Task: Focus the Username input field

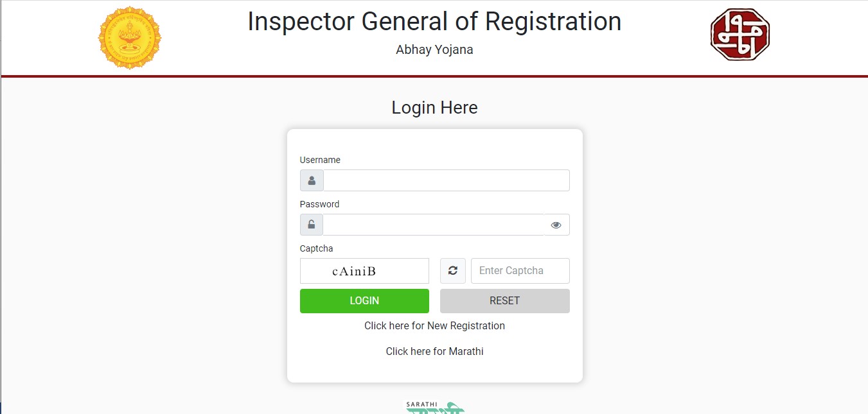Action: (x=446, y=180)
